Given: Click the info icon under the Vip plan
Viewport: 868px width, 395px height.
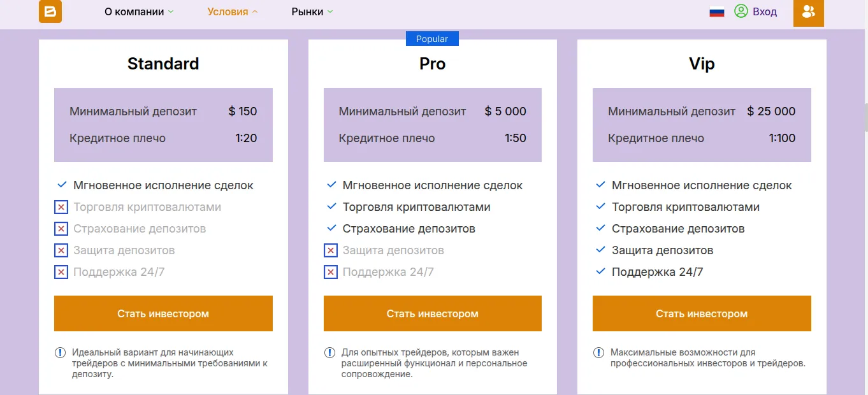Looking at the screenshot, I should 598,352.
